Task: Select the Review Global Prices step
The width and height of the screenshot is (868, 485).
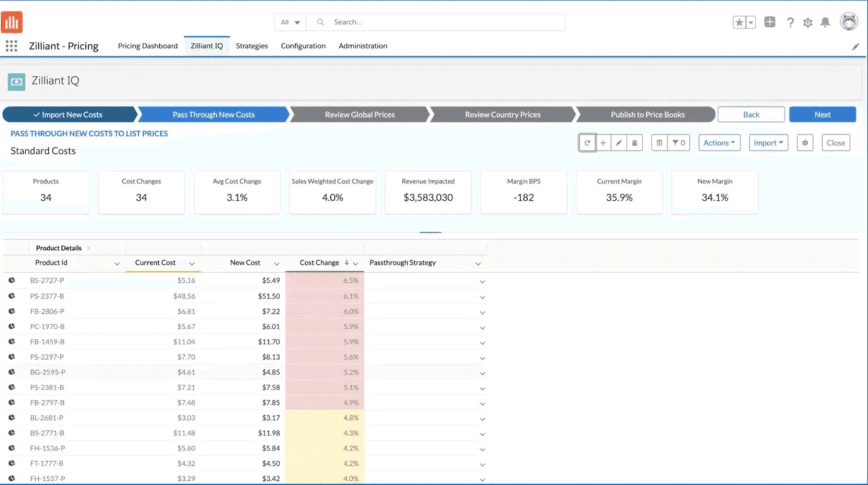Action: point(359,115)
